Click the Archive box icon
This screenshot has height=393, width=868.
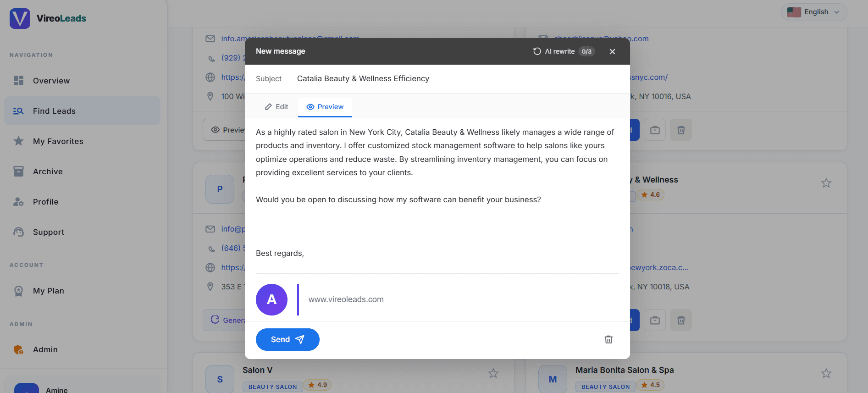click(x=18, y=172)
